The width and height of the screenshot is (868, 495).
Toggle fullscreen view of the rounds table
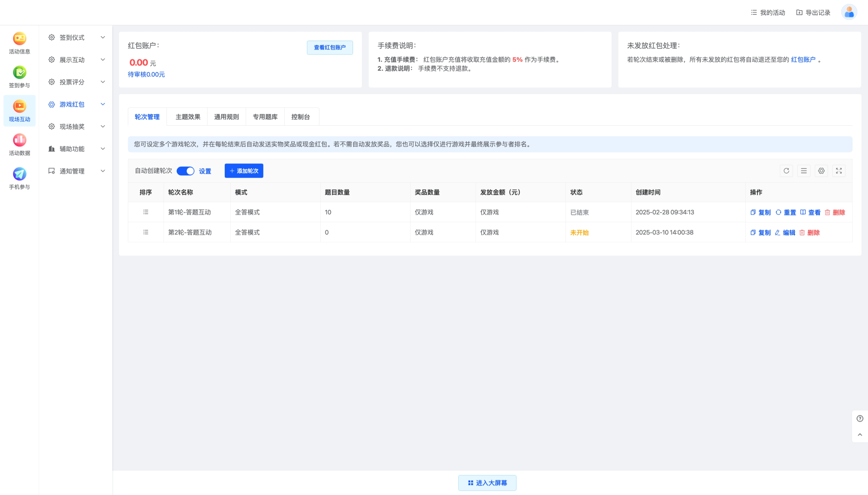pos(839,171)
